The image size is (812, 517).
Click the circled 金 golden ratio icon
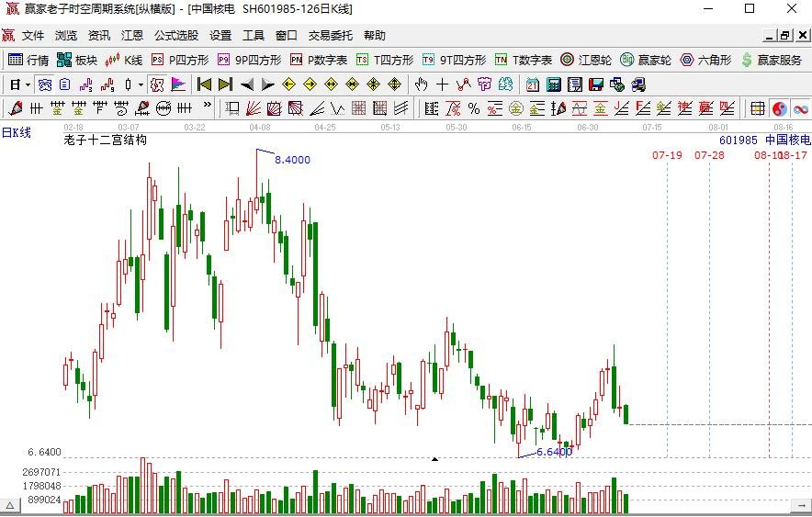[x=516, y=108]
